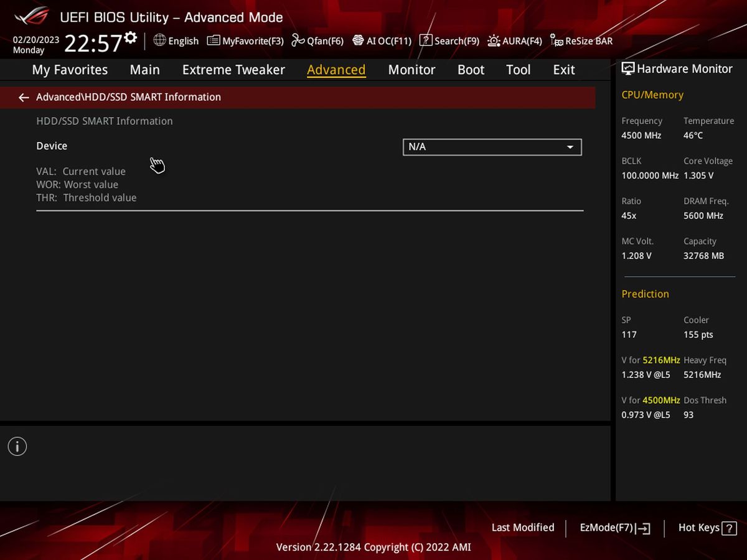Select the Advanced tab
Viewport: 747px width, 560px height.
[x=336, y=70]
